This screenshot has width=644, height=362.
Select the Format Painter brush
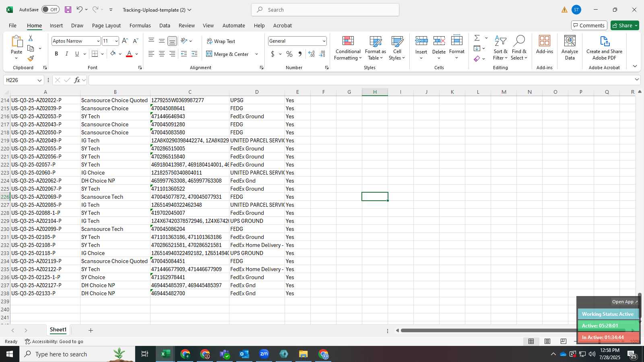point(31,59)
